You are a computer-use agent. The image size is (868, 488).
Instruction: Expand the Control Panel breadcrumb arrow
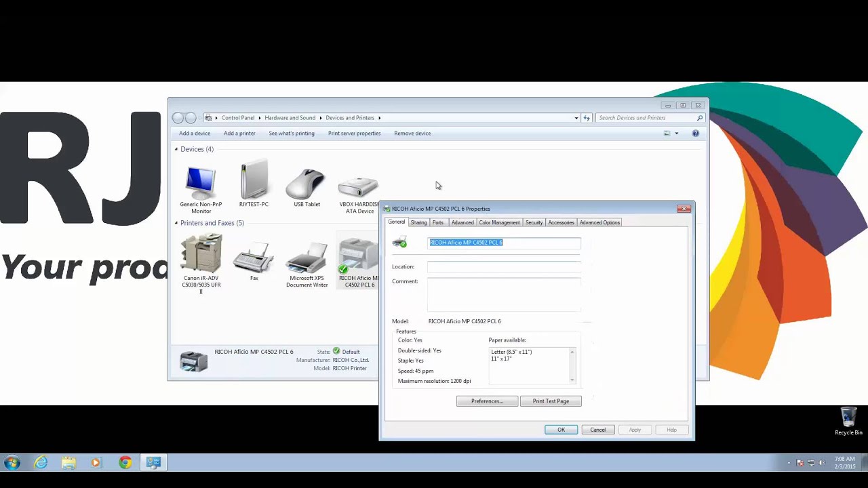pyautogui.click(x=260, y=118)
